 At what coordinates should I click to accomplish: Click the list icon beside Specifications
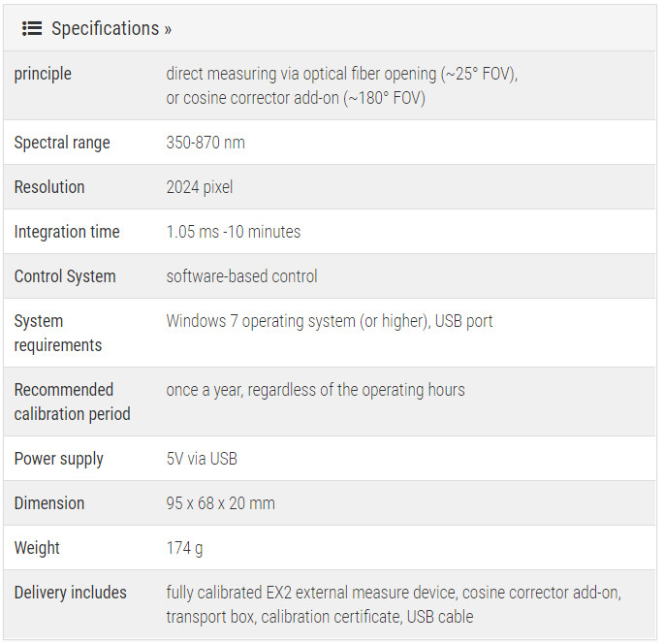(31, 28)
